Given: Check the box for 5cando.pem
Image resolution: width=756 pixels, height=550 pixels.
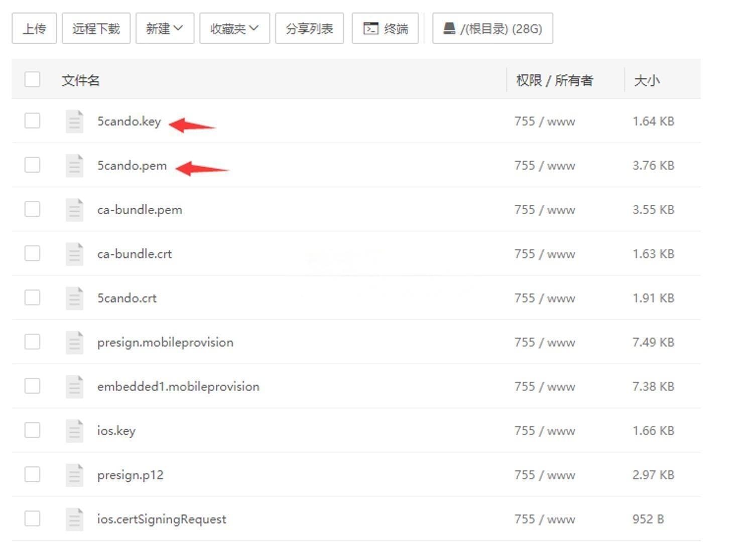Looking at the screenshot, I should (x=32, y=165).
